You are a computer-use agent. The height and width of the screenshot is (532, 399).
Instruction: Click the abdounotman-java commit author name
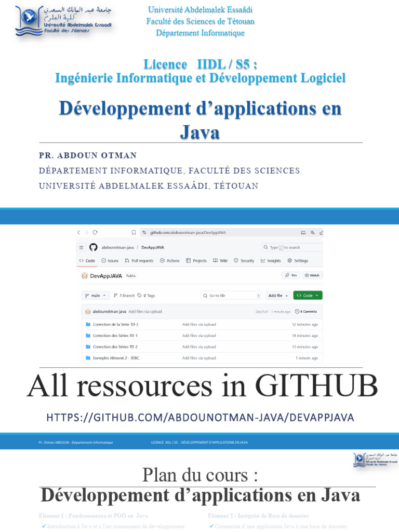109,312
